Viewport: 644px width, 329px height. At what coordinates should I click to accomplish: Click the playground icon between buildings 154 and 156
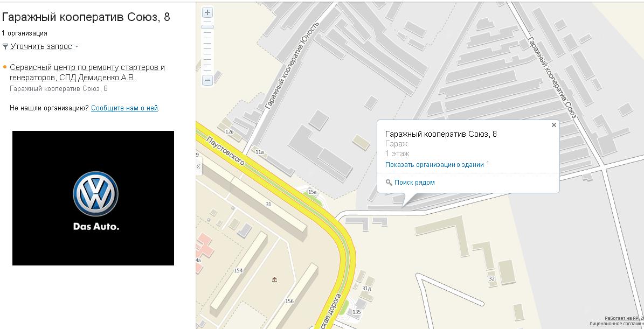tap(274, 279)
